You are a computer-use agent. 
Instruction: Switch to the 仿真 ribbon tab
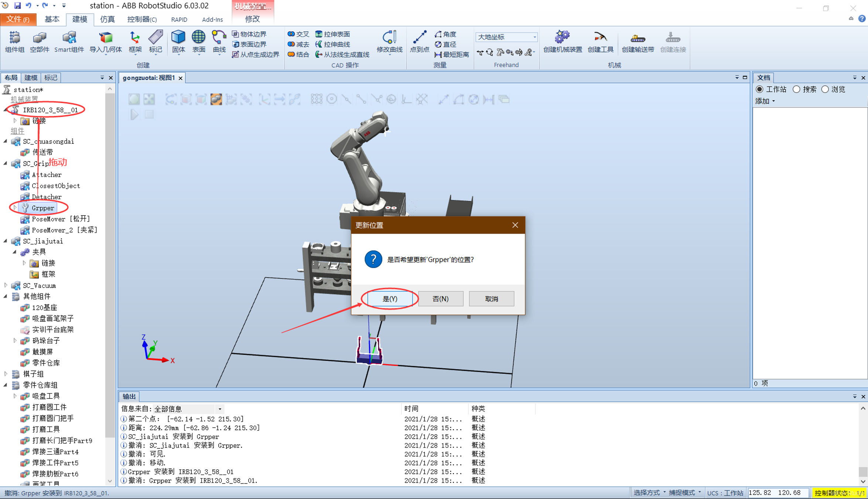click(107, 19)
